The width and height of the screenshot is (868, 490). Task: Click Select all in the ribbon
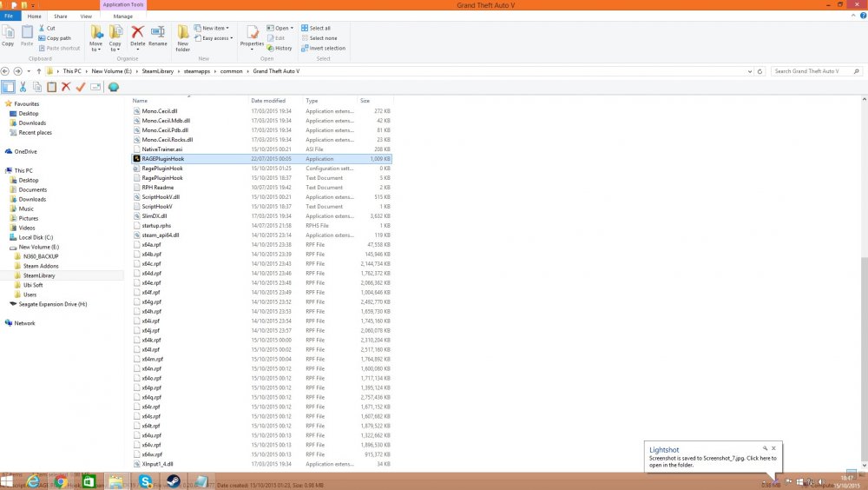(x=316, y=28)
